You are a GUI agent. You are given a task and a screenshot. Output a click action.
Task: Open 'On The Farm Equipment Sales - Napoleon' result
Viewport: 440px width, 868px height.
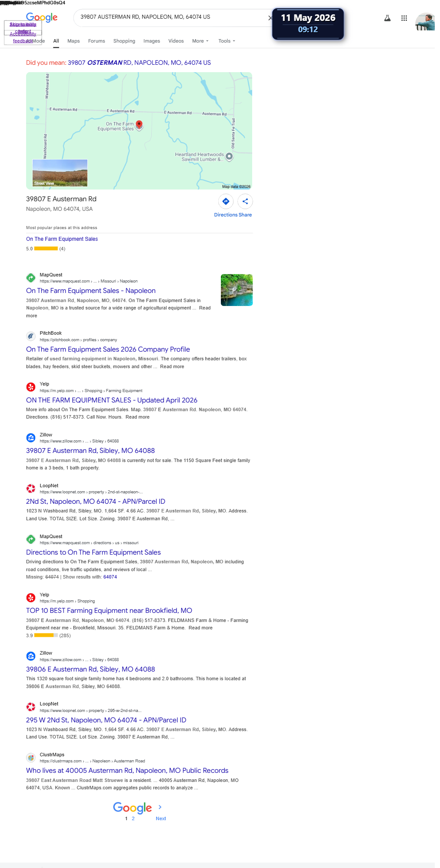[x=91, y=291]
